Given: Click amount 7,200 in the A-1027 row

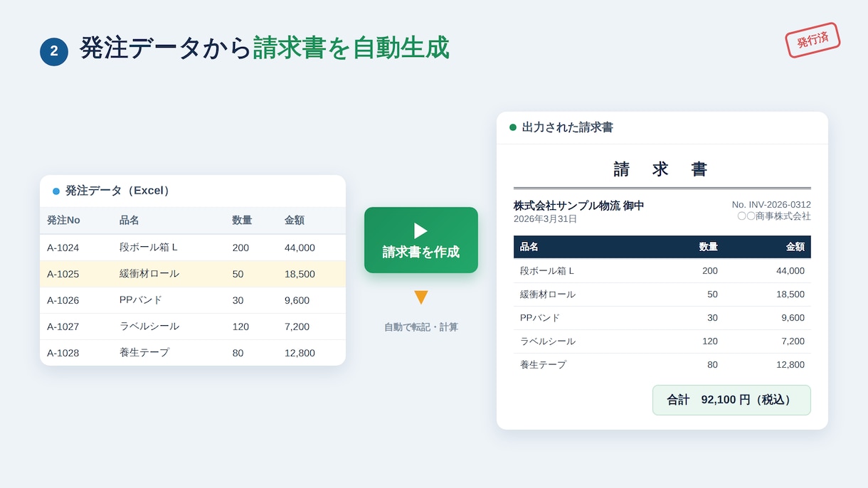Looking at the screenshot, I should 297,327.
